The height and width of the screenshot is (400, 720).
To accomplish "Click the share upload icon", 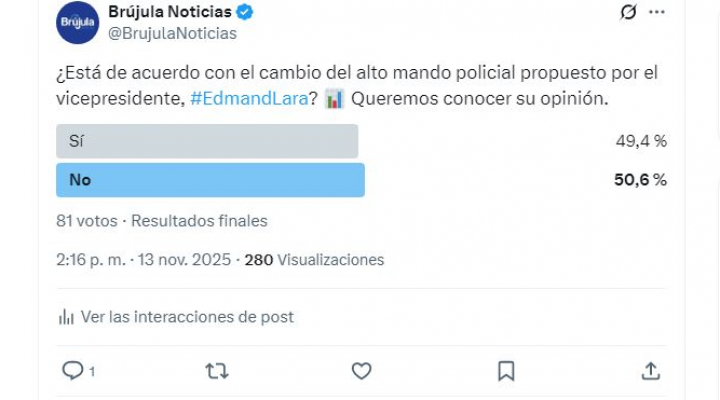I will pyautogui.click(x=650, y=371).
